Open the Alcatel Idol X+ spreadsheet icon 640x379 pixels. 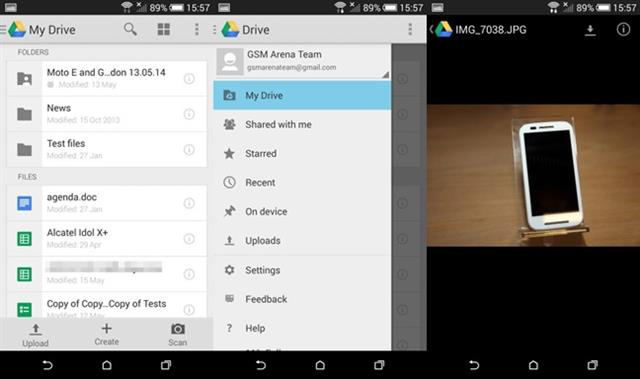pos(24,239)
